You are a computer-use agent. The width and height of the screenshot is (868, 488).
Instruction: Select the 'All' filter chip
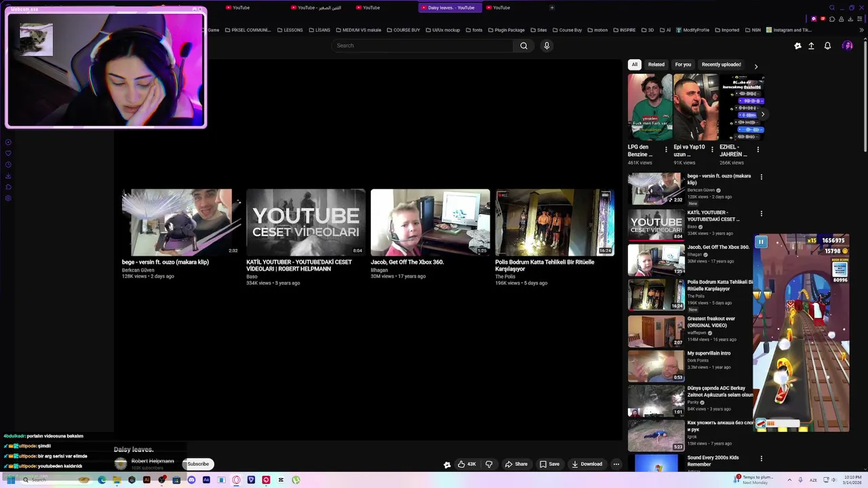tap(635, 64)
